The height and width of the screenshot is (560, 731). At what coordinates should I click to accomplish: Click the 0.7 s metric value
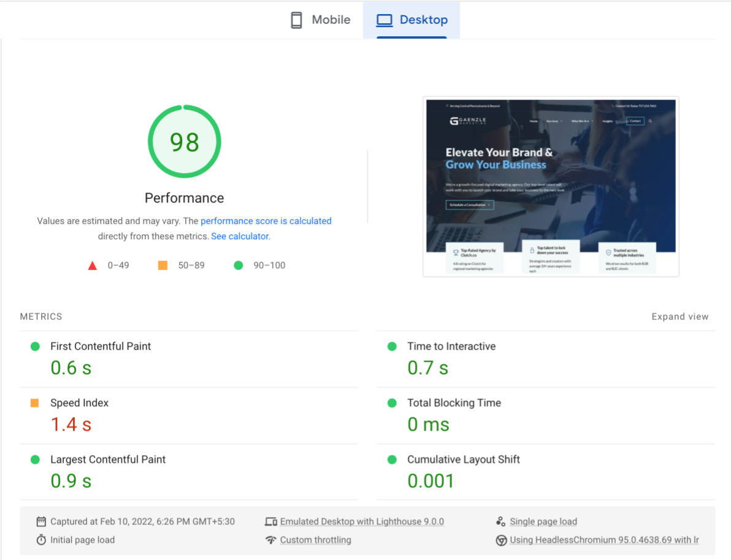coord(428,368)
